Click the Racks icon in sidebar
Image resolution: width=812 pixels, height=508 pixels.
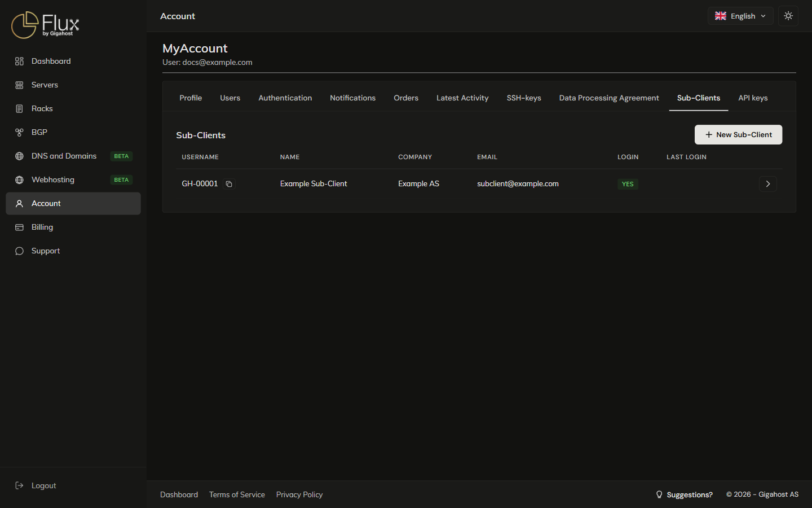(x=19, y=109)
